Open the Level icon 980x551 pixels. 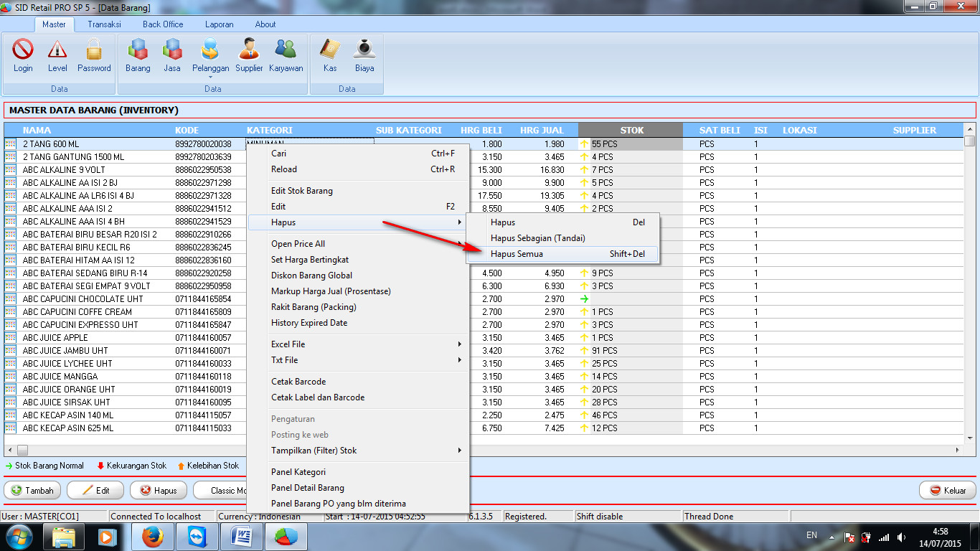pos(57,54)
